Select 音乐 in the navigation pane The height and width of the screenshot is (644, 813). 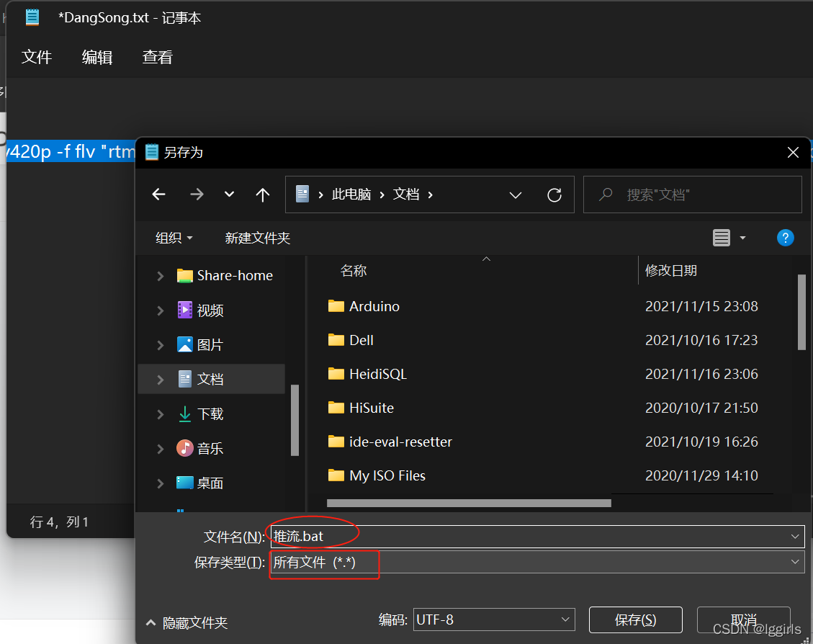200,448
